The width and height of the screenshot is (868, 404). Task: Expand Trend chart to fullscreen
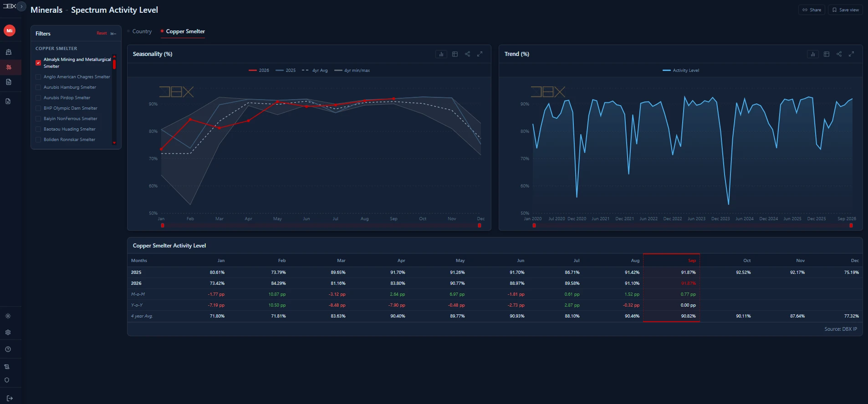[x=851, y=54]
